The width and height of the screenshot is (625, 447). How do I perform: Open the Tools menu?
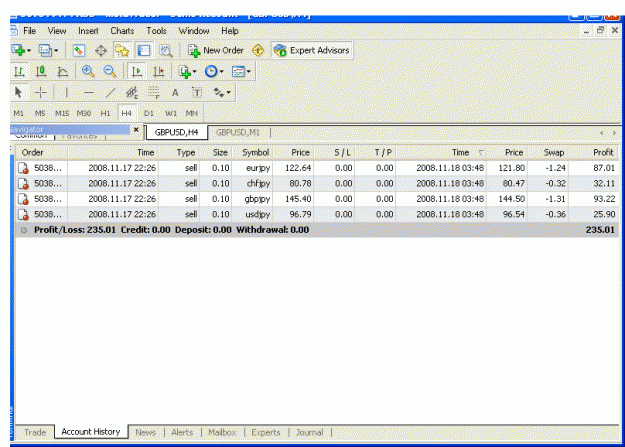click(156, 31)
